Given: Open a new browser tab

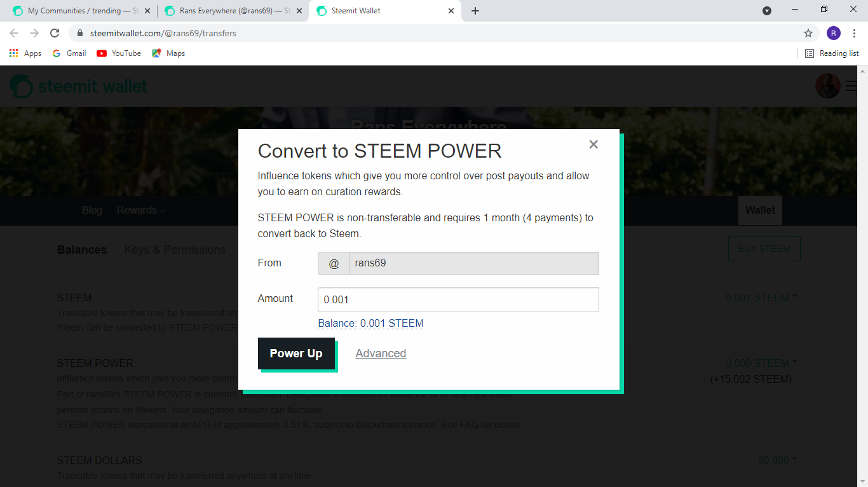Looking at the screenshot, I should (475, 11).
